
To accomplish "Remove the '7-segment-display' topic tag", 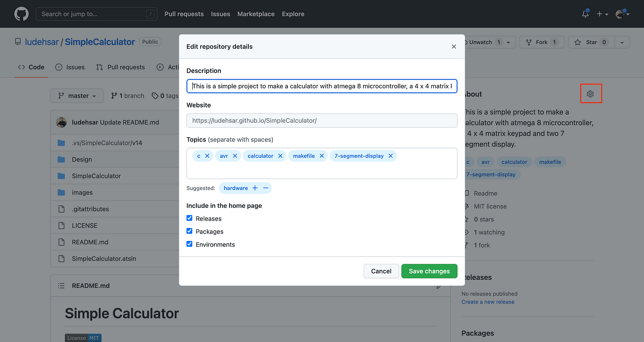I will [390, 156].
